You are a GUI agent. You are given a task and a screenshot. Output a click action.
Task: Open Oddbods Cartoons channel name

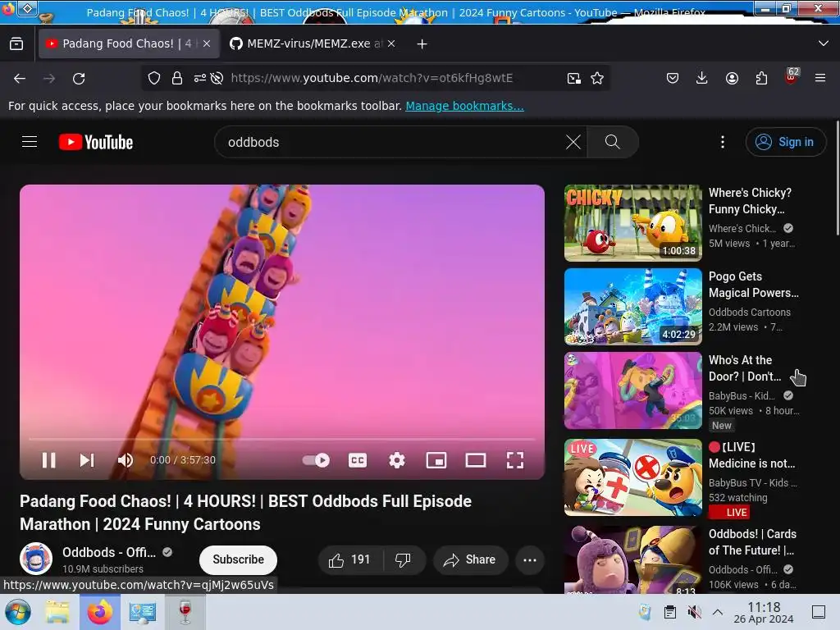[750, 312]
